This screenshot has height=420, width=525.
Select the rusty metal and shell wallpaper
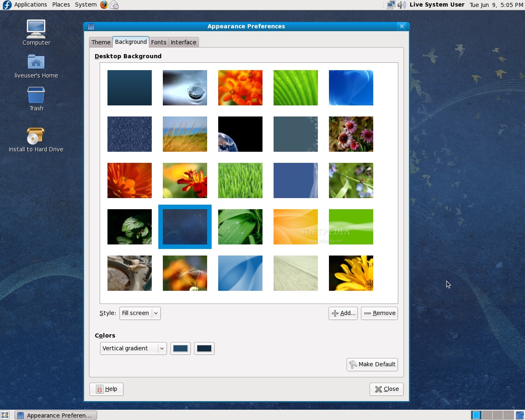[130, 273]
